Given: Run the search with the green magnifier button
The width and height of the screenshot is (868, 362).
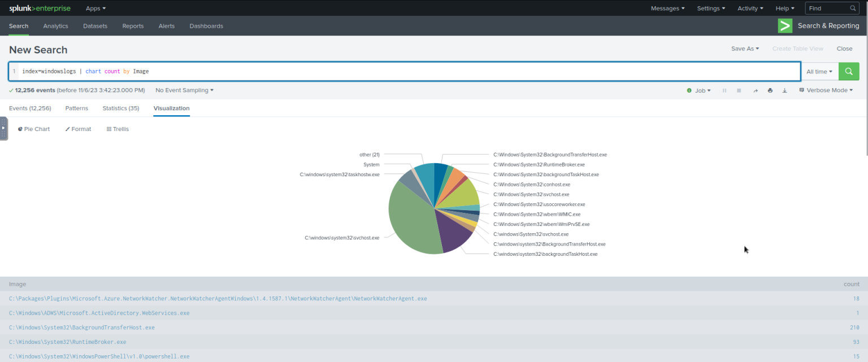Looking at the screenshot, I should tap(849, 71).
